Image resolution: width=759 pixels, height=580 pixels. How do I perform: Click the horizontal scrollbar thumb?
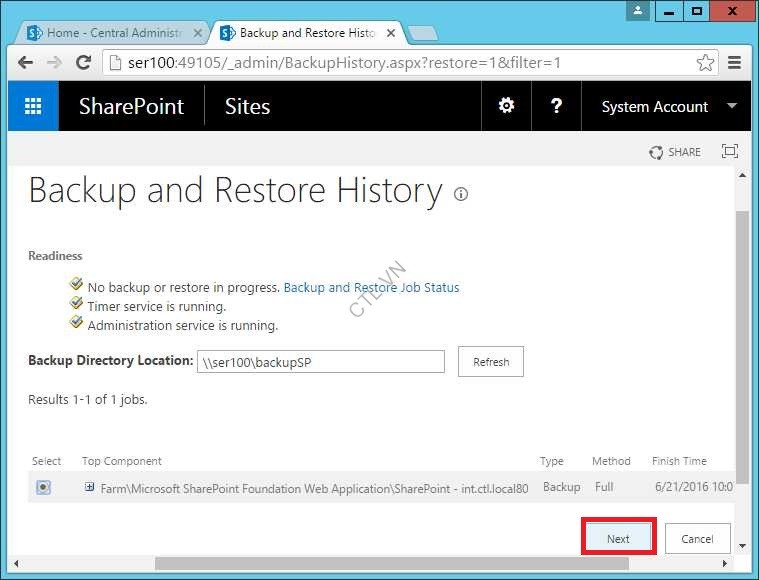[392, 564]
